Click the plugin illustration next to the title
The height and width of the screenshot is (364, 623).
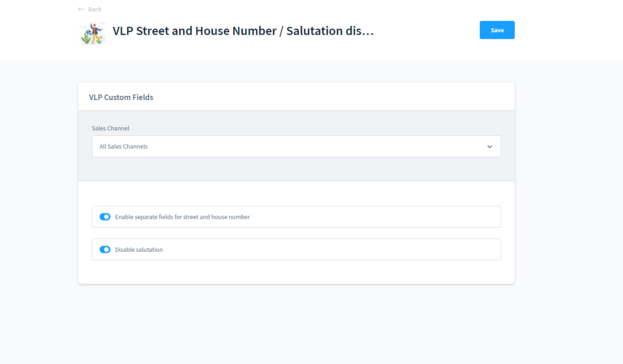point(92,34)
